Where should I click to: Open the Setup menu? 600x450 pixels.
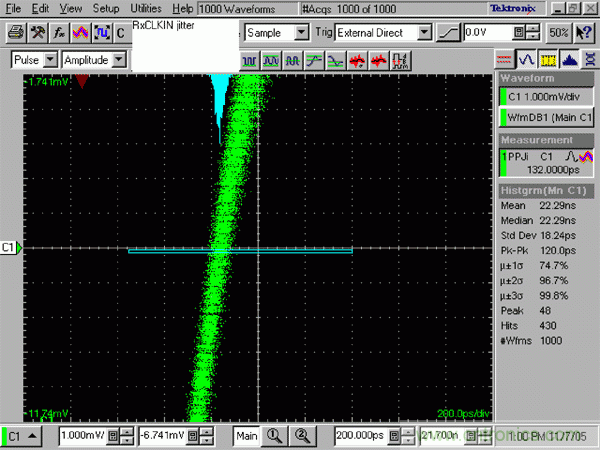[105, 8]
